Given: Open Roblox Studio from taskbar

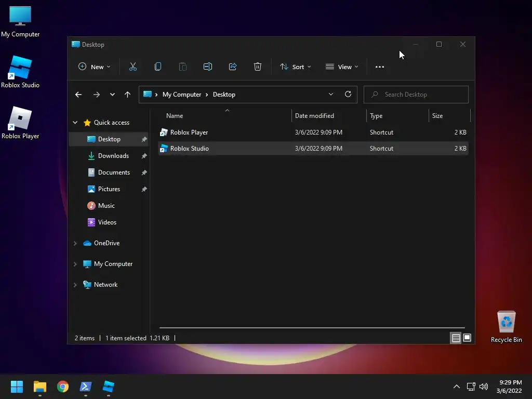Looking at the screenshot, I should (109, 387).
